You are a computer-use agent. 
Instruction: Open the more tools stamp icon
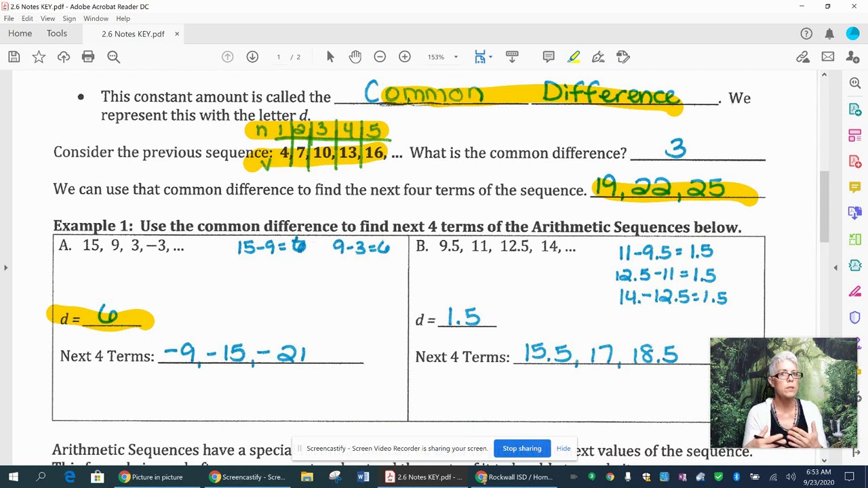pos(623,57)
